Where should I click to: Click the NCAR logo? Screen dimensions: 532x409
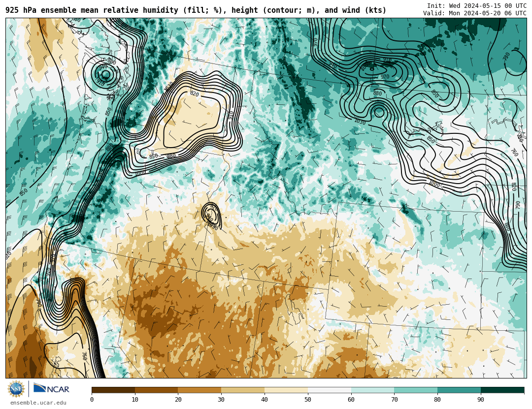point(52,389)
